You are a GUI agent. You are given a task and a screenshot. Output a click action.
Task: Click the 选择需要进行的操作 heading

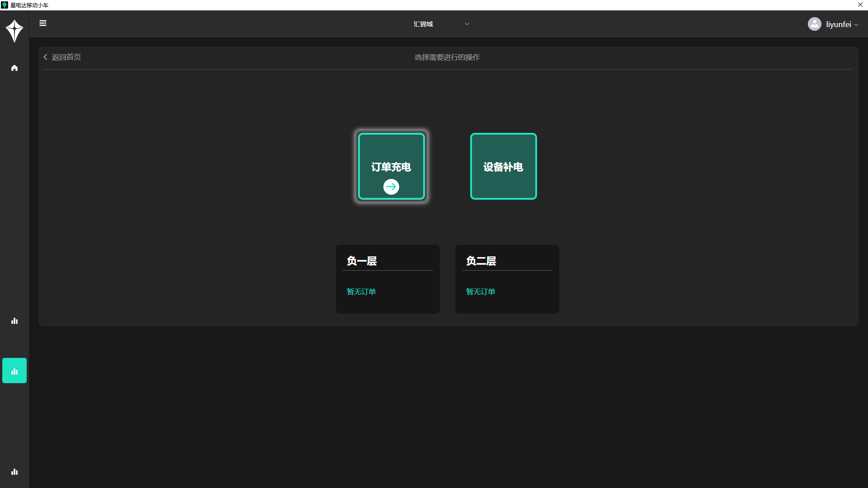447,57
